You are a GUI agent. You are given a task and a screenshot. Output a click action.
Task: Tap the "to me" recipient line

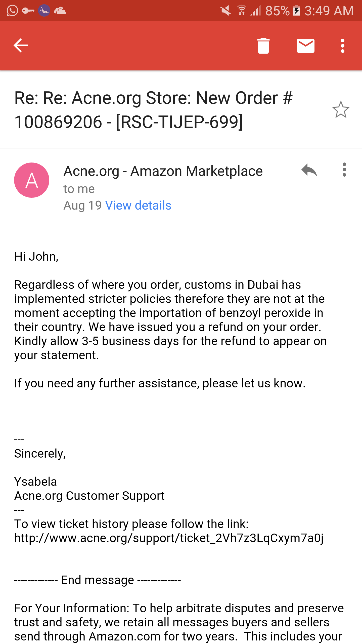pyautogui.click(x=79, y=189)
